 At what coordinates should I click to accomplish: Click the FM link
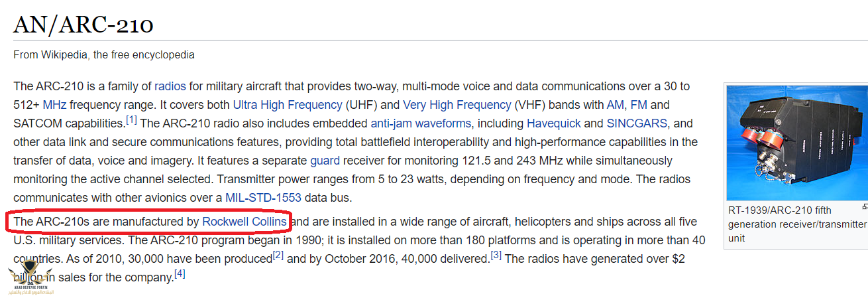click(638, 105)
